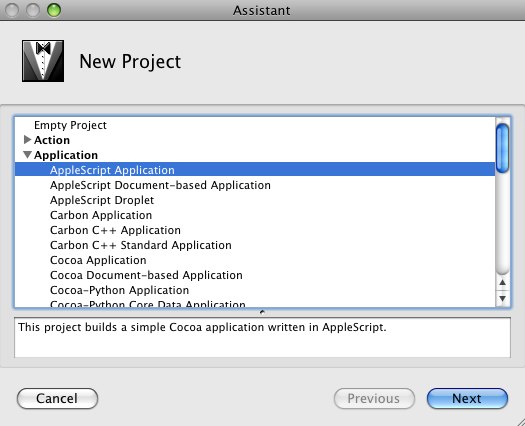Click the scrollbar up arrow

502,283
